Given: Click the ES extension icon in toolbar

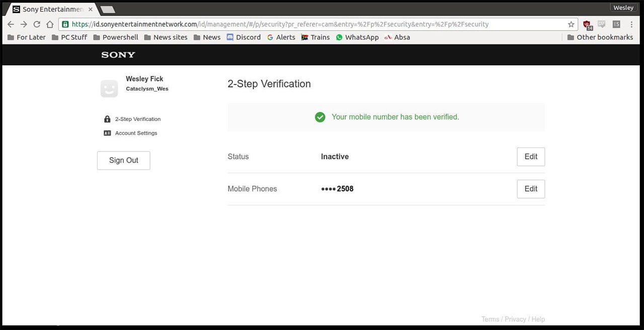Looking at the screenshot, I should 616,24.
